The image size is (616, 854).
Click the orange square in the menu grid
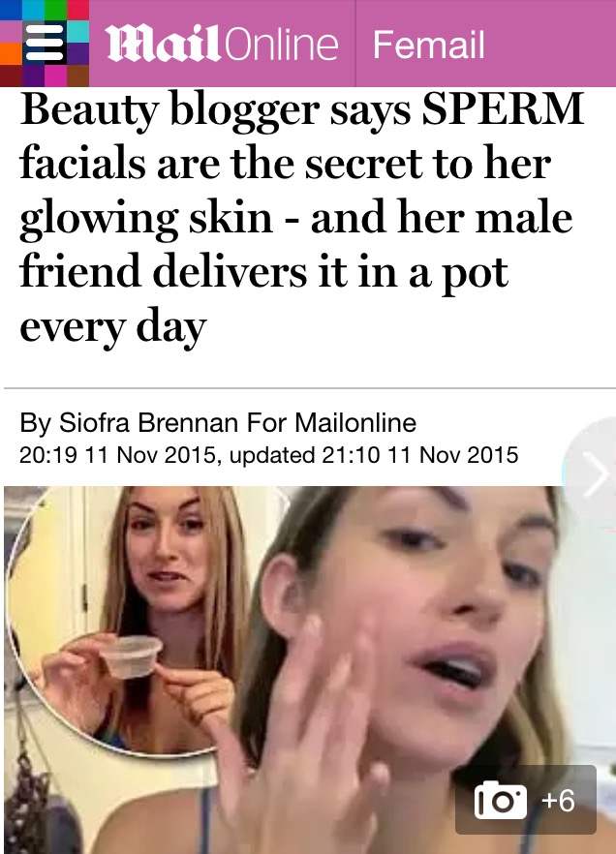[x=11, y=53]
